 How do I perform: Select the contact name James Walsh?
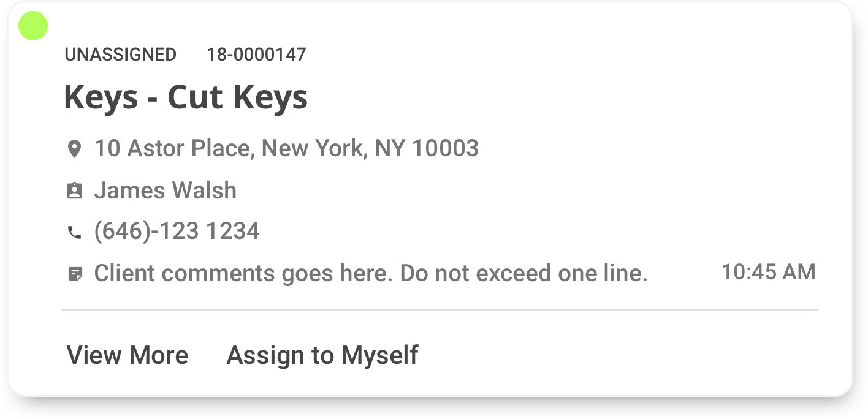point(165,191)
